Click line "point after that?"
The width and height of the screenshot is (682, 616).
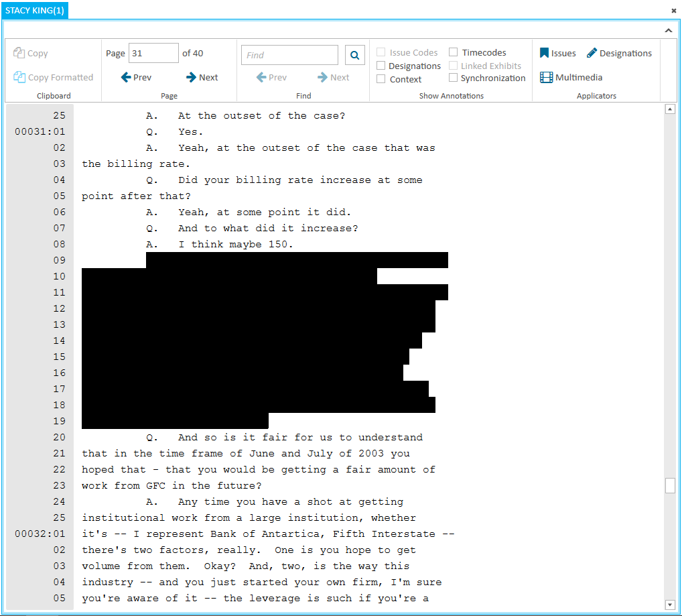pos(136,196)
